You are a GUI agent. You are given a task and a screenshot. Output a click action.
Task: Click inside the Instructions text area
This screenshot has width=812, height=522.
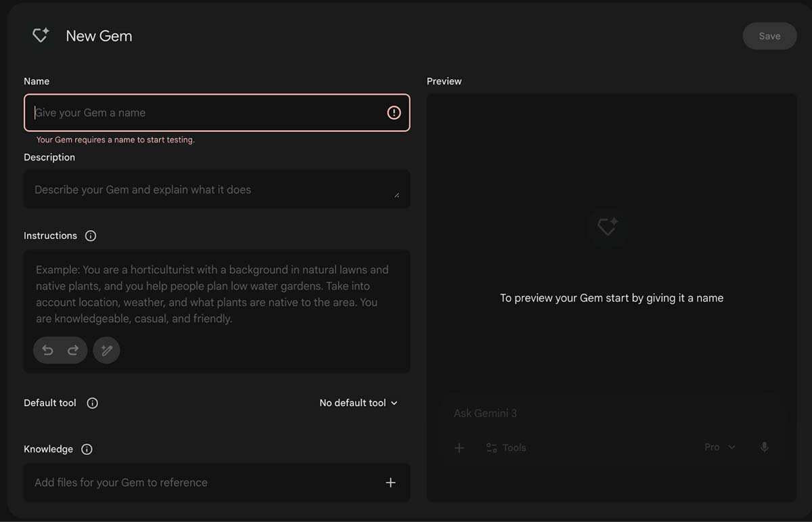pos(217,295)
